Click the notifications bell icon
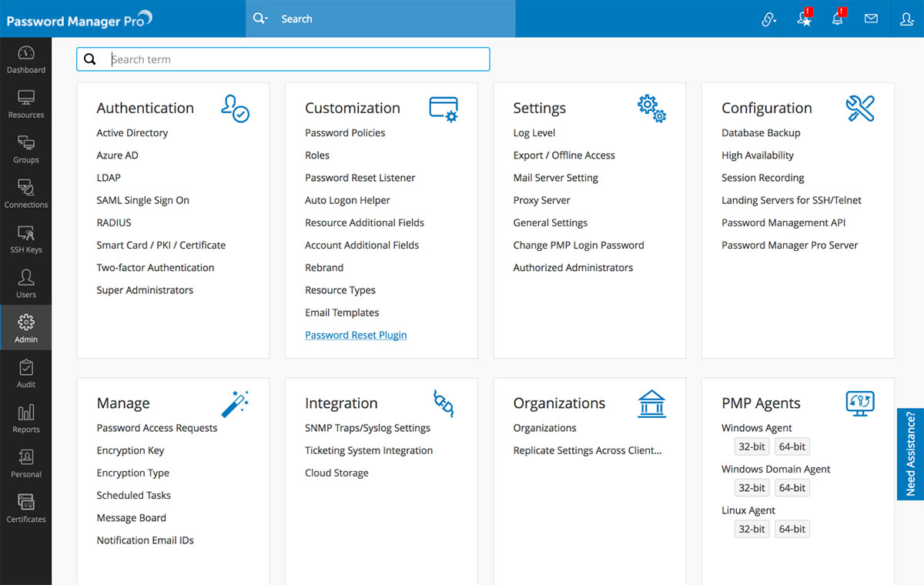 coord(838,18)
